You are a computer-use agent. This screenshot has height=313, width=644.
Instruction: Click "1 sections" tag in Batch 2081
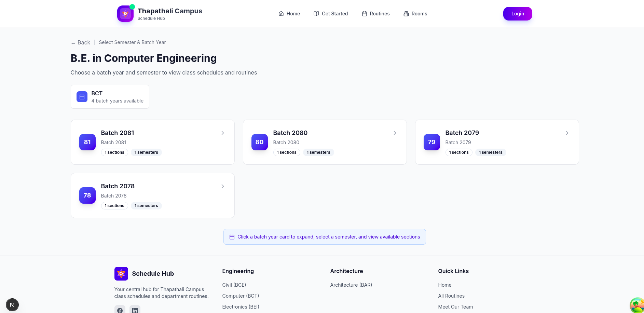point(114,152)
